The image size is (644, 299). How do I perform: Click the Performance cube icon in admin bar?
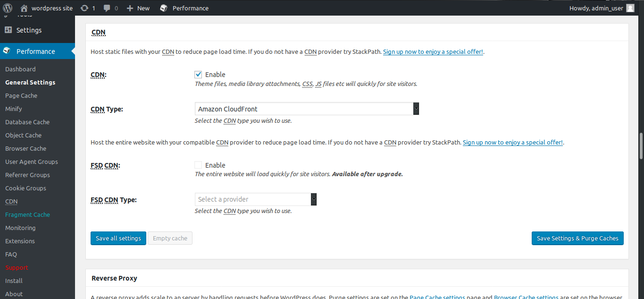click(x=164, y=8)
